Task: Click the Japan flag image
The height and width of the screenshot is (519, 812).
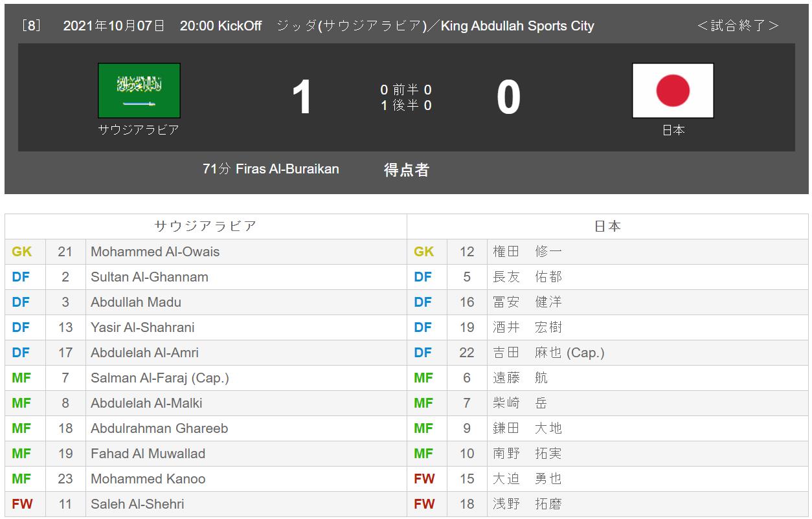Action: 673,91
